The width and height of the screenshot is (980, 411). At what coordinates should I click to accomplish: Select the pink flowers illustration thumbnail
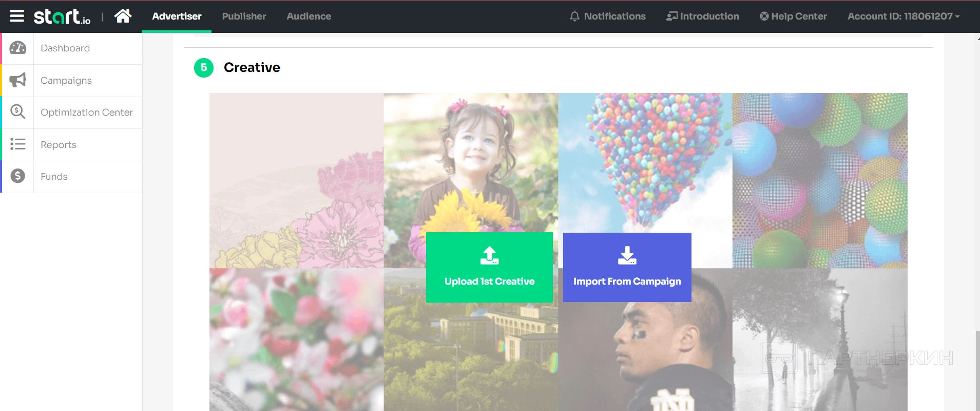tap(297, 180)
